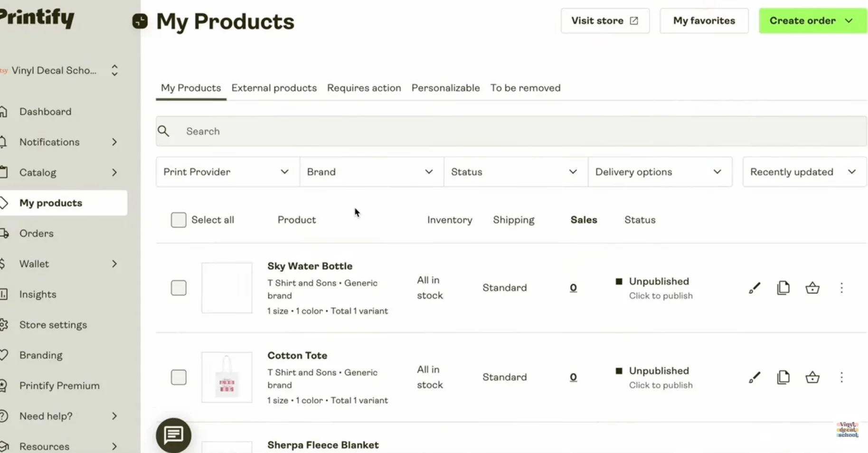Image resolution: width=868 pixels, height=453 pixels.
Task: Click the edit pencil icon for Sky Water Bottle
Action: [755, 288]
